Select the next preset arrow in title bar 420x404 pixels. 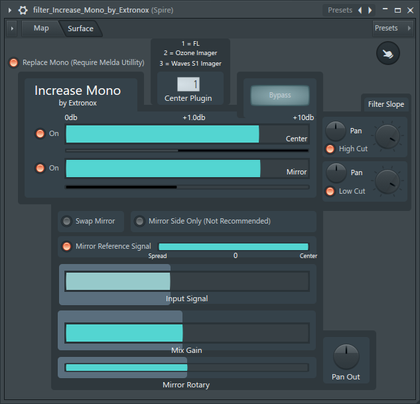coord(370,10)
